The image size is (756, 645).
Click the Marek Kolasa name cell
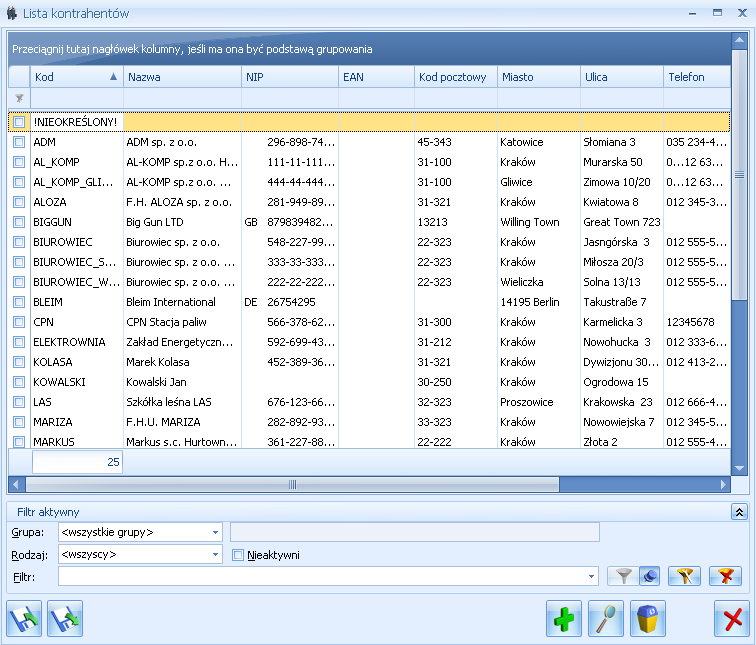[x=182, y=362]
